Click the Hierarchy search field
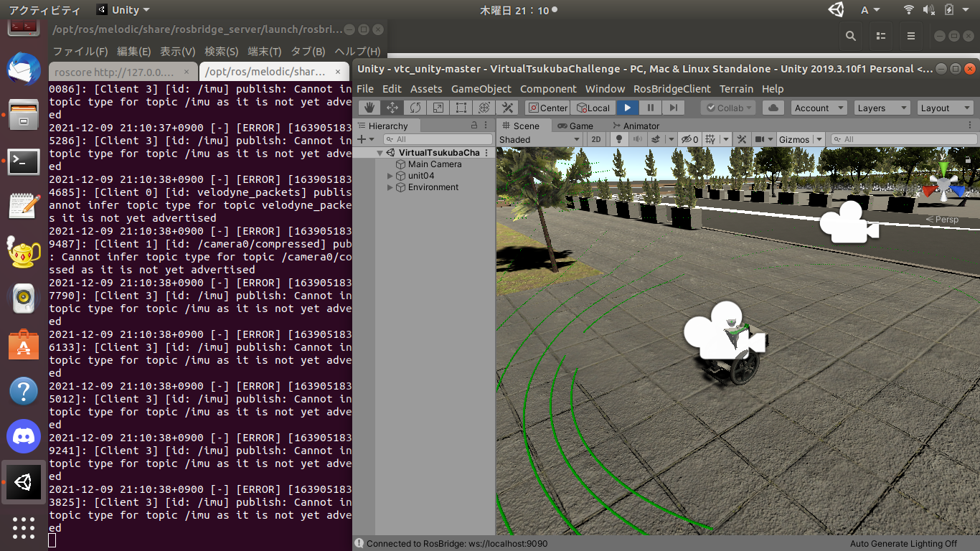The width and height of the screenshot is (980, 551). [x=438, y=139]
